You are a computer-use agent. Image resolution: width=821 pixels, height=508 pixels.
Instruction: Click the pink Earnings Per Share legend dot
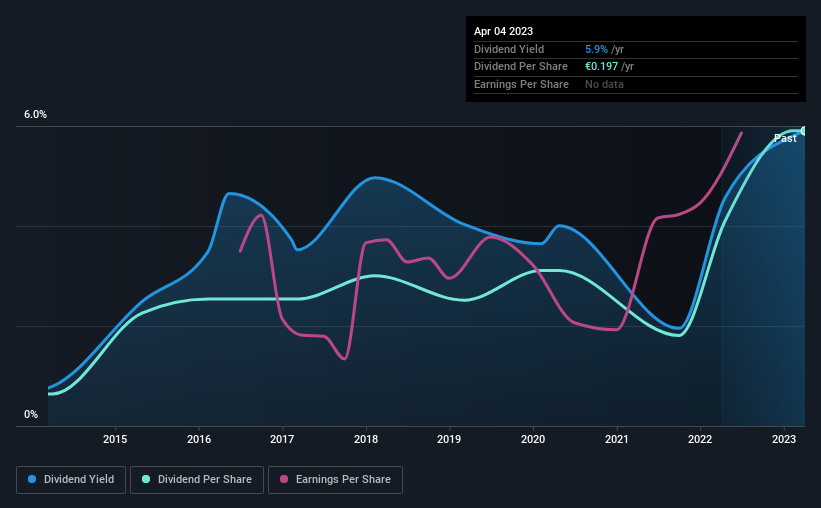coord(284,479)
